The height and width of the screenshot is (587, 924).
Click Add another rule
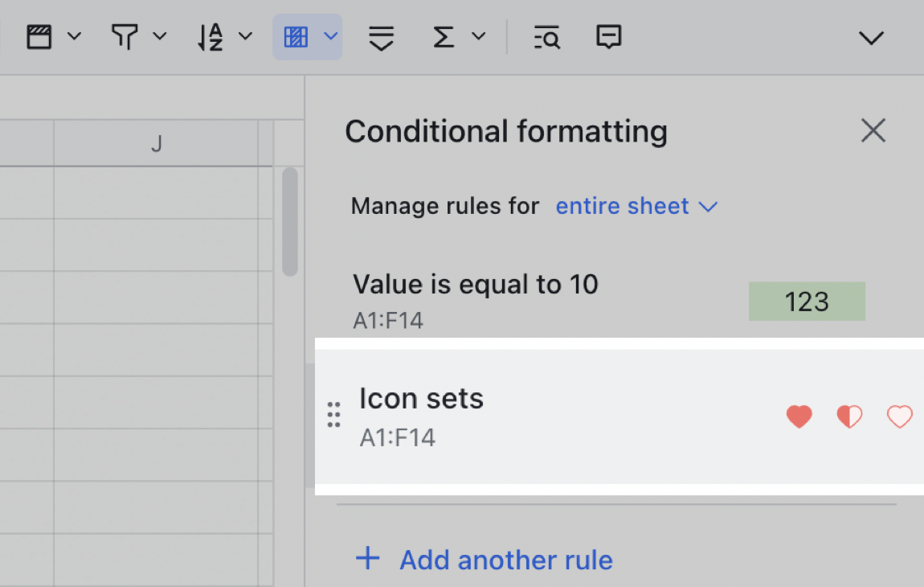tap(482, 560)
